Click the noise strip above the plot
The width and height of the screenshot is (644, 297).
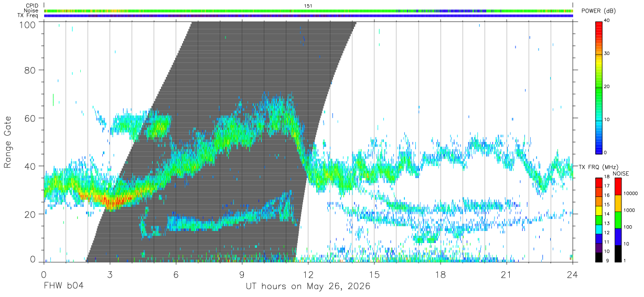308,10
